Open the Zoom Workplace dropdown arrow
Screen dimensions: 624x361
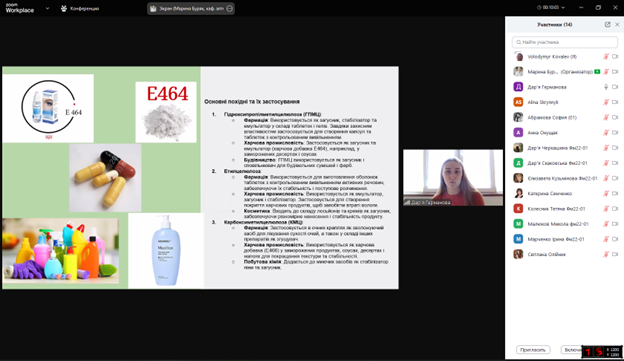[47, 8]
